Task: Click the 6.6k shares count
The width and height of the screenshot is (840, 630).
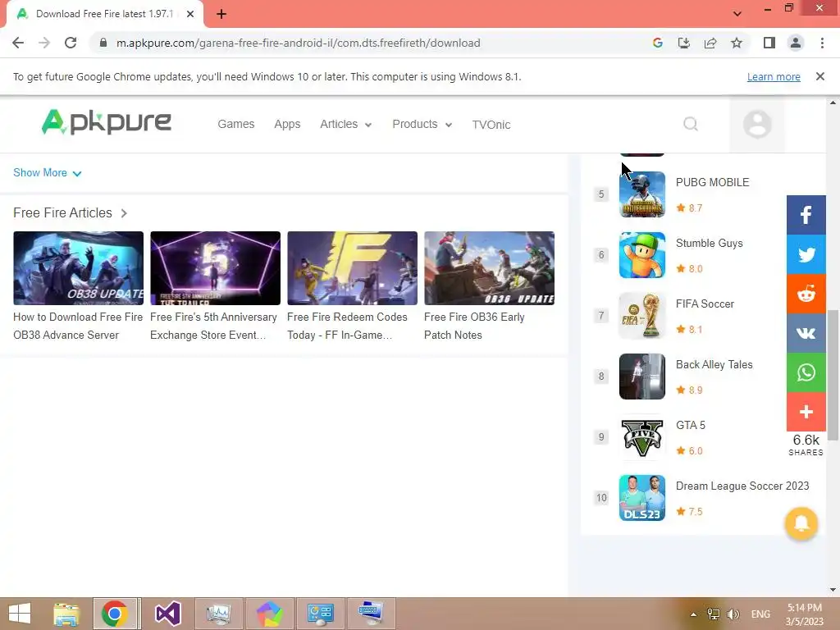Action: coord(806,444)
